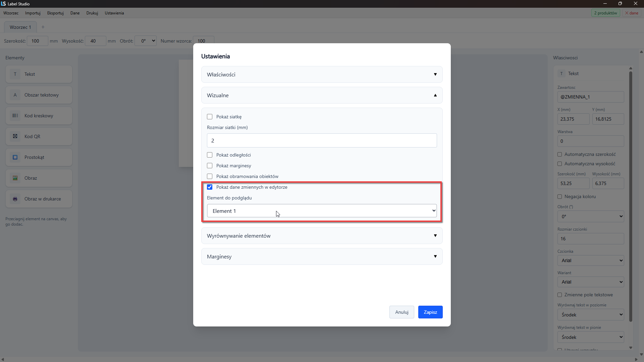Click the Rozmiar siatki input field
Viewport: 644px width, 362px height.
(322, 140)
